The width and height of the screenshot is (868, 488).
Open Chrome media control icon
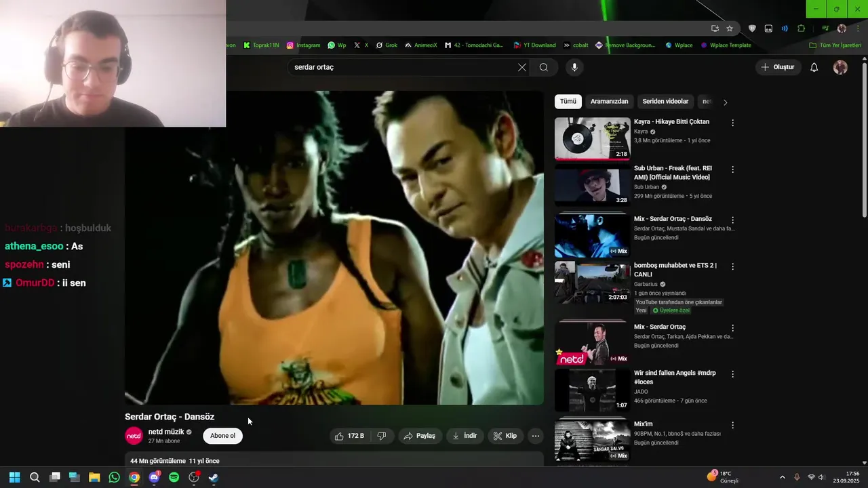click(x=825, y=28)
